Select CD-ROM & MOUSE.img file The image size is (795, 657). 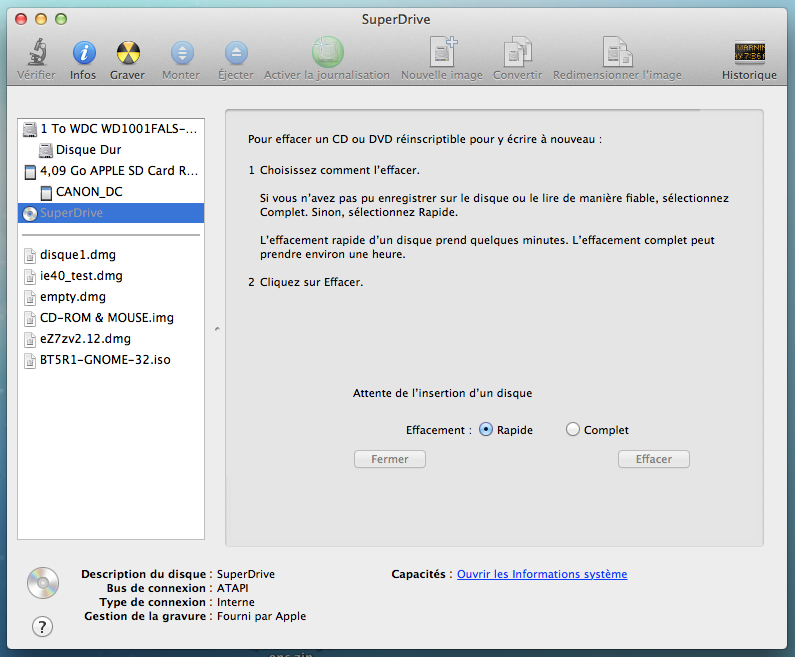coord(111,318)
